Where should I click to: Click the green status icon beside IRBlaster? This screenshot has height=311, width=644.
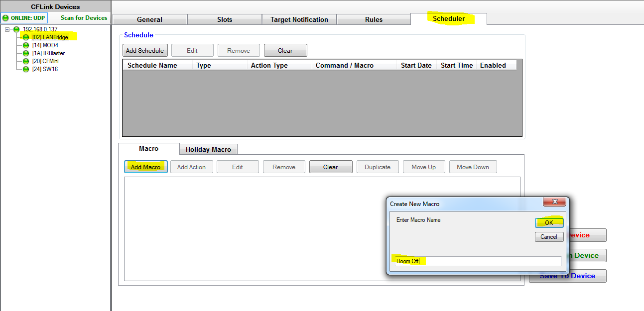26,53
